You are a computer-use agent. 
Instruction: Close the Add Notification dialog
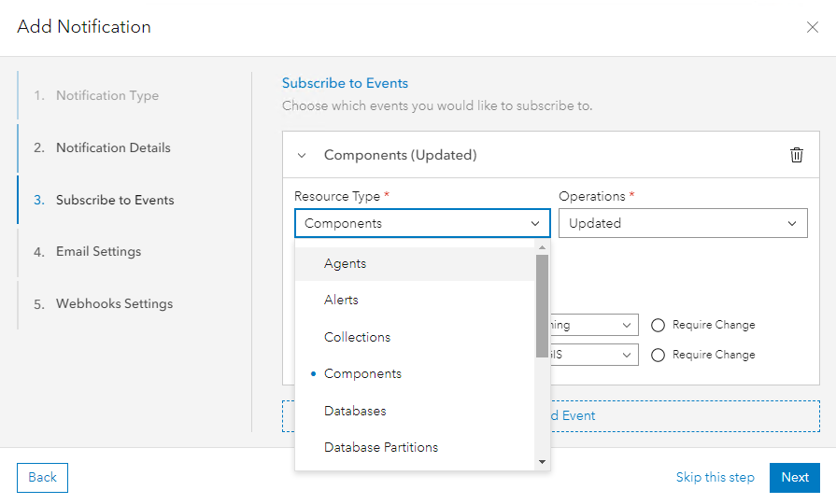[x=812, y=27]
